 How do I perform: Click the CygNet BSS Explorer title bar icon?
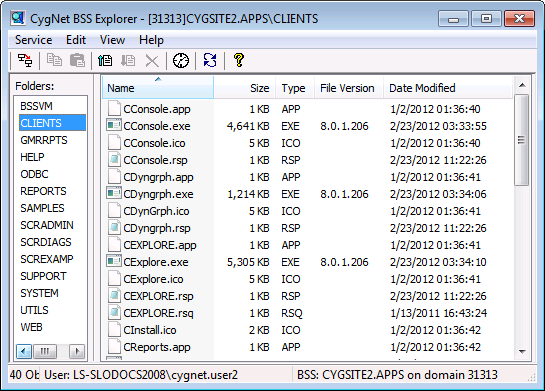tap(17, 18)
